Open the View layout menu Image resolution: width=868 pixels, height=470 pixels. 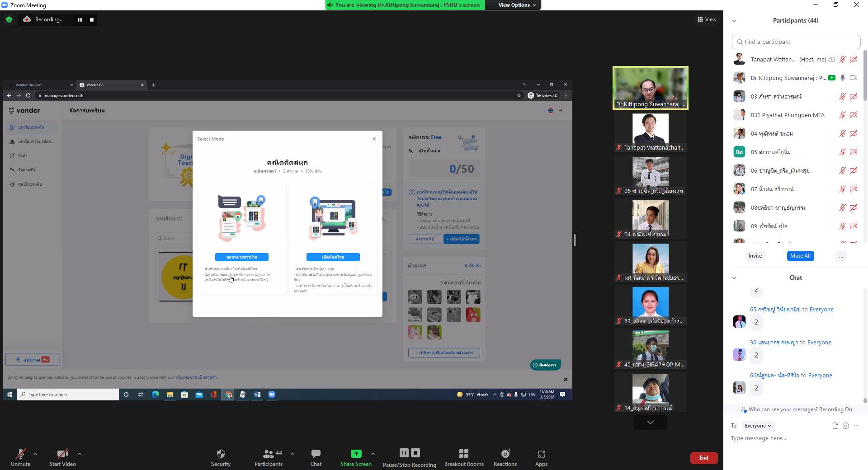pyautogui.click(x=707, y=19)
